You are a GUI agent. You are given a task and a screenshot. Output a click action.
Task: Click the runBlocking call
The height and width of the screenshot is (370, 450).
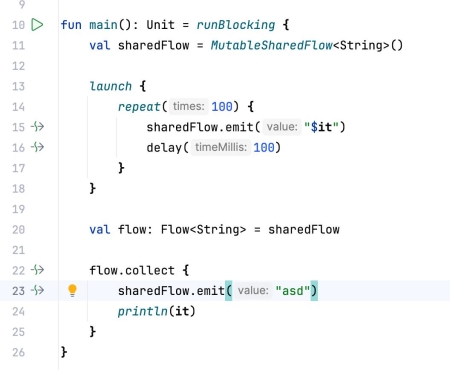tap(236, 25)
